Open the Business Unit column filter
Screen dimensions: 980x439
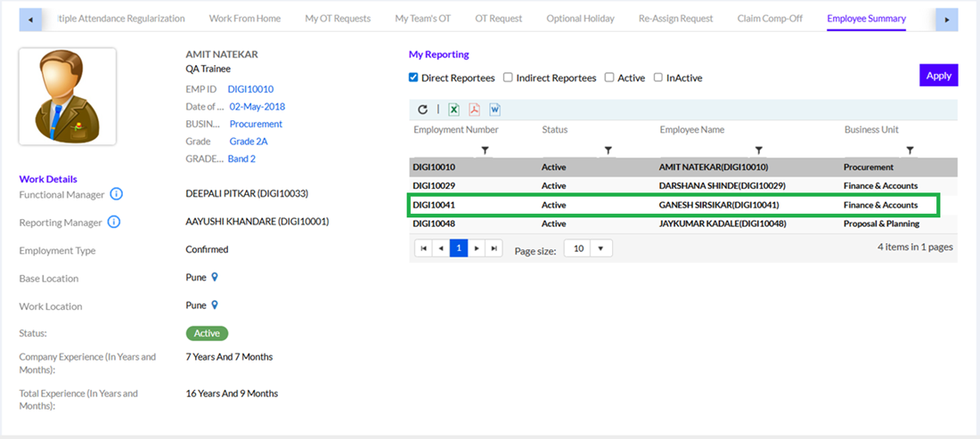[910, 150]
